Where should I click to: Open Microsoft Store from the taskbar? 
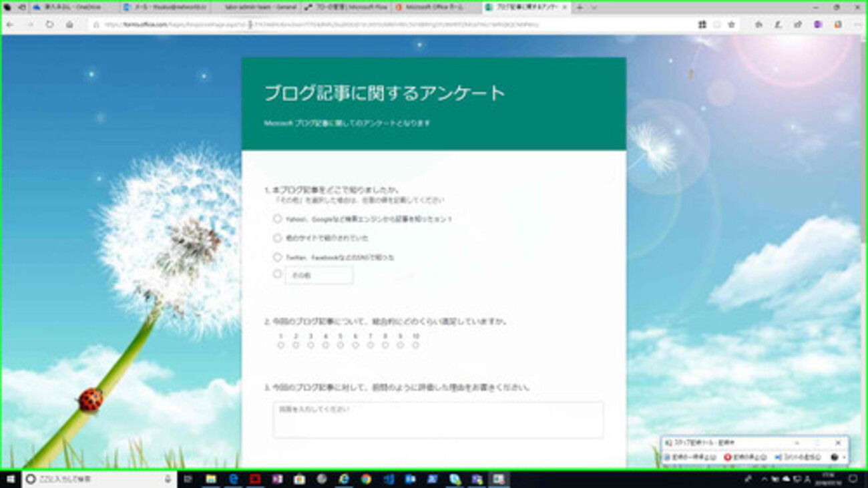tap(299, 479)
